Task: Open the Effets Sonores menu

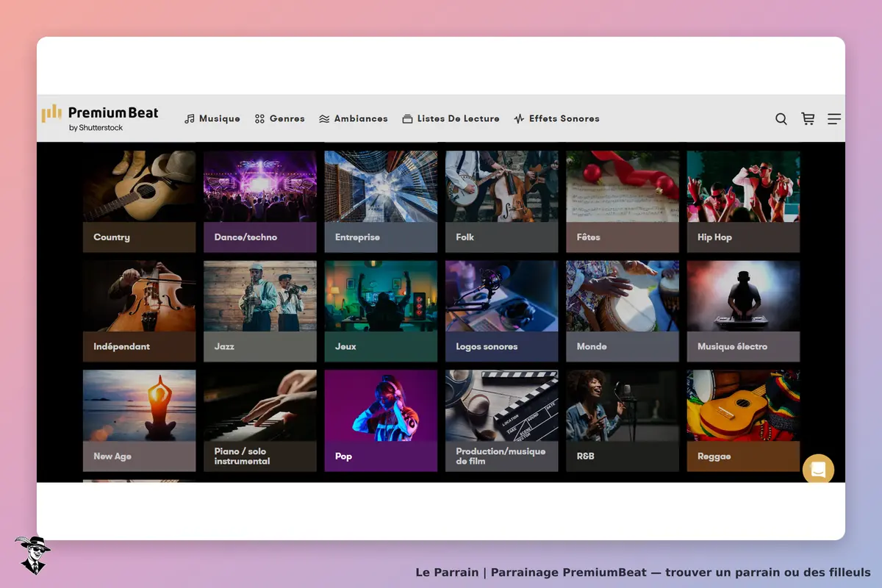Action: [556, 118]
